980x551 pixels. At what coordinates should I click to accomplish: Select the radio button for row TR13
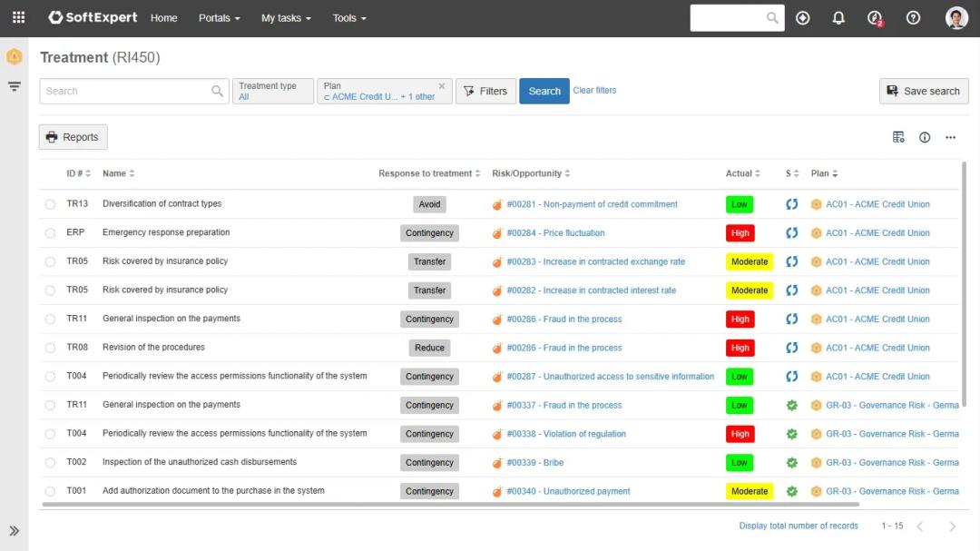click(50, 204)
